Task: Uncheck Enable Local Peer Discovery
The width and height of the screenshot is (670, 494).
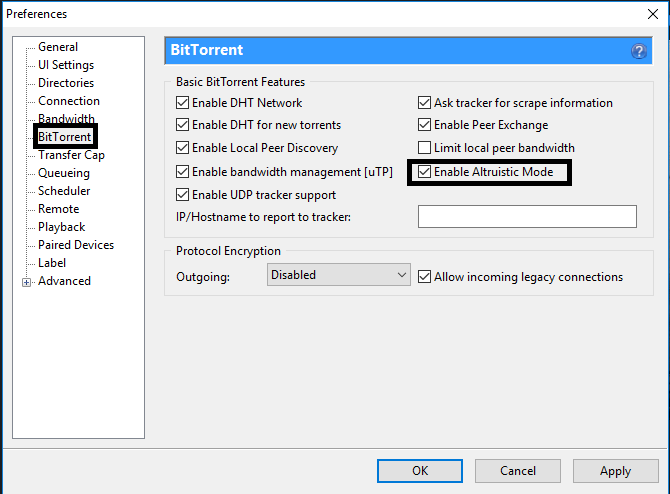Action: tap(182, 148)
